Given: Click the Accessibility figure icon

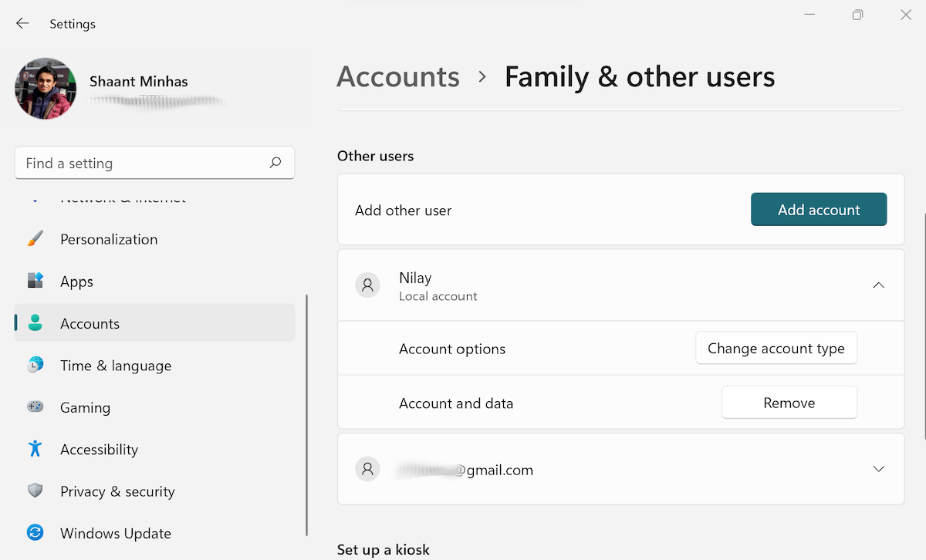Looking at the screenshot, I should 35,449.
